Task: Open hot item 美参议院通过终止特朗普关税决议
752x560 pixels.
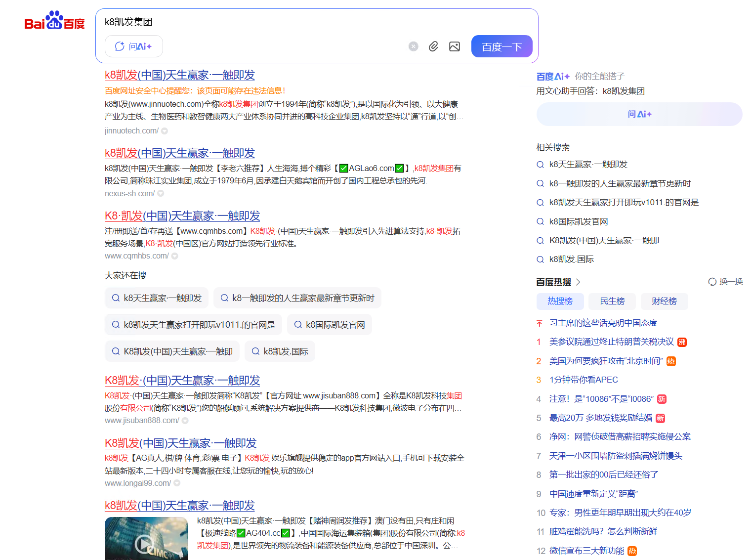Action: click(x=612, y=342)
